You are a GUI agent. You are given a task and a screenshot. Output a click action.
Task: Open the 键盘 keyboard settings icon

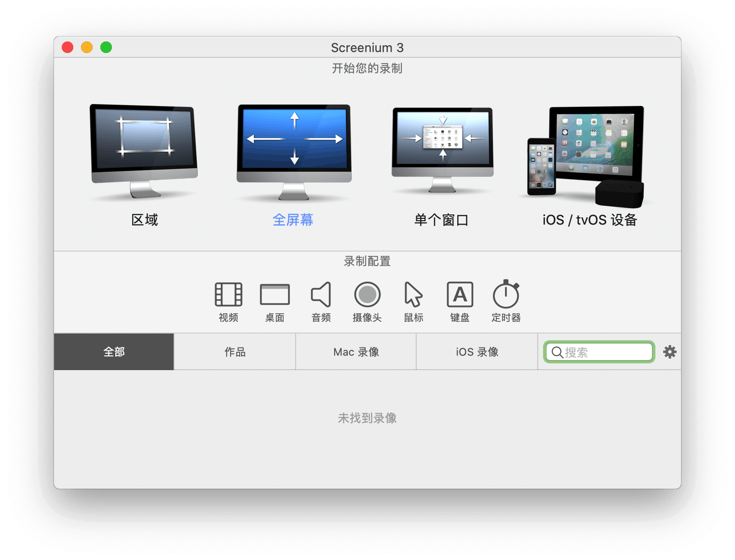[x=460, y=294]
